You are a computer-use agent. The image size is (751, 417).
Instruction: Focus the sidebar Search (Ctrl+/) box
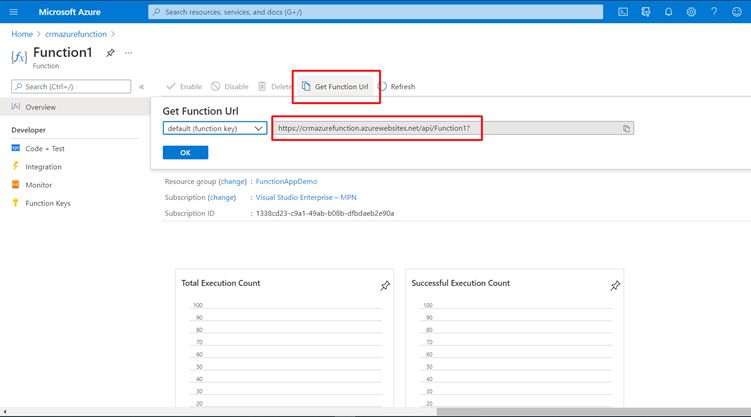71,87
